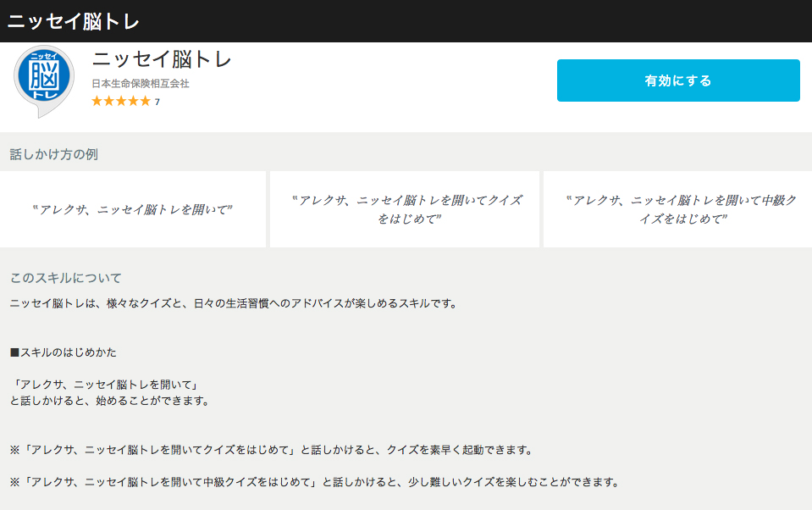Image resolution: width=812 pixels, height=510 pixels.
Task: Click the ニッセイ脳トレ title in the black header
Action: [74, 22]
